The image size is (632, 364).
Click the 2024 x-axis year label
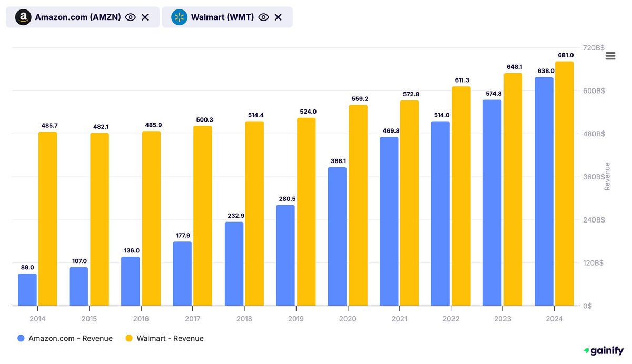pos(554,319)
